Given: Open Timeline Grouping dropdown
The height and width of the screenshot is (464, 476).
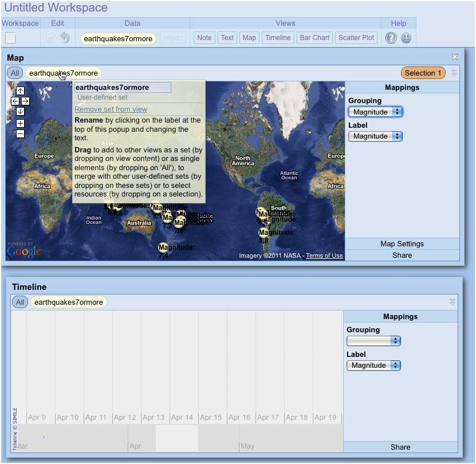Looking at the screenshot, I should pos(373,341).
